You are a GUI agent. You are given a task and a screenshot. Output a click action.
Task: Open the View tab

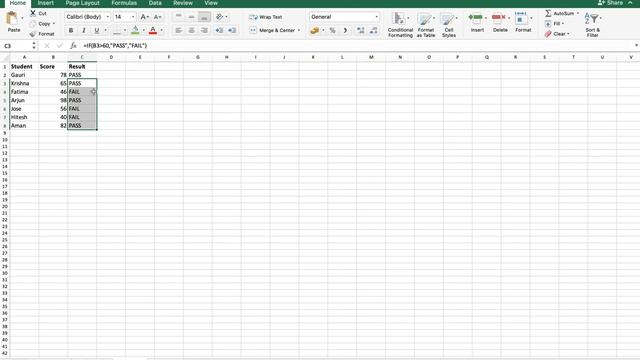click(211, 3)
